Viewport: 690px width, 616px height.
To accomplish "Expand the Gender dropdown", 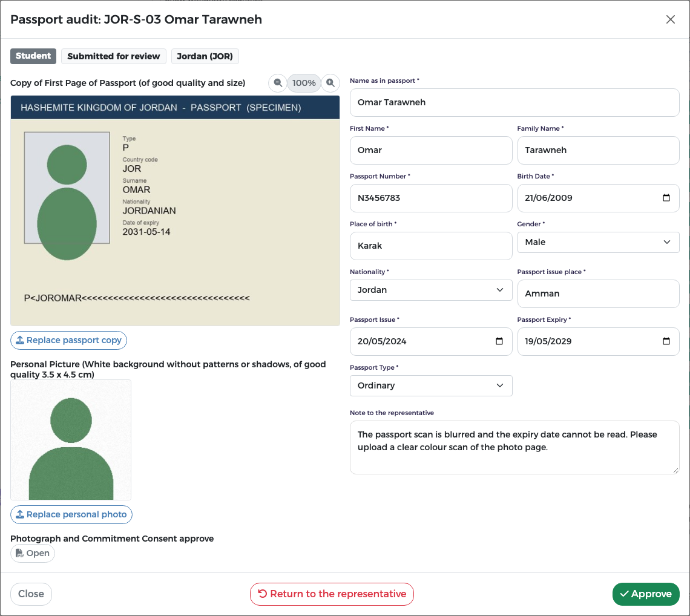I will tap(598, 242).
